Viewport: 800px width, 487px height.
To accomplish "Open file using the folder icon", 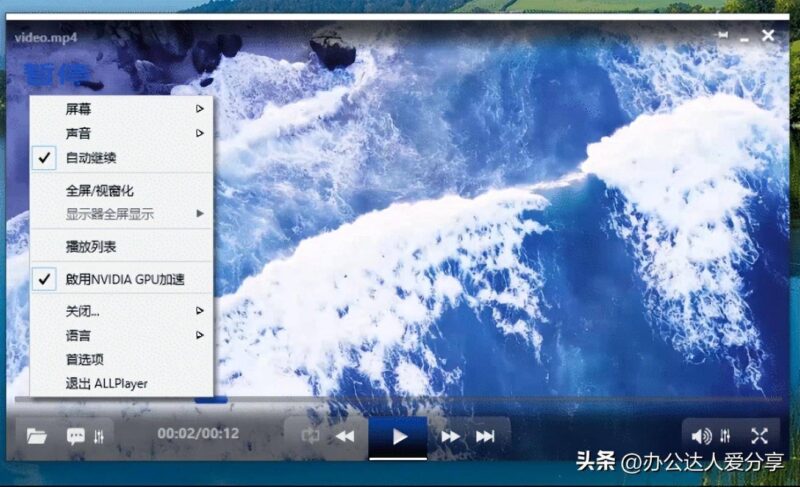I will [37, 436].
